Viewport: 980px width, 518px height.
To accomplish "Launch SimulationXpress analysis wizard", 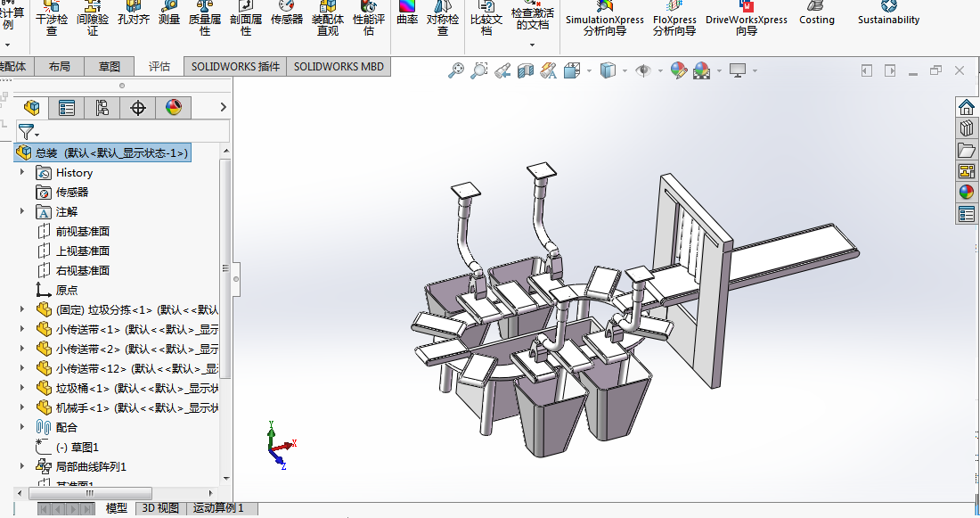I will click(604, 19).
